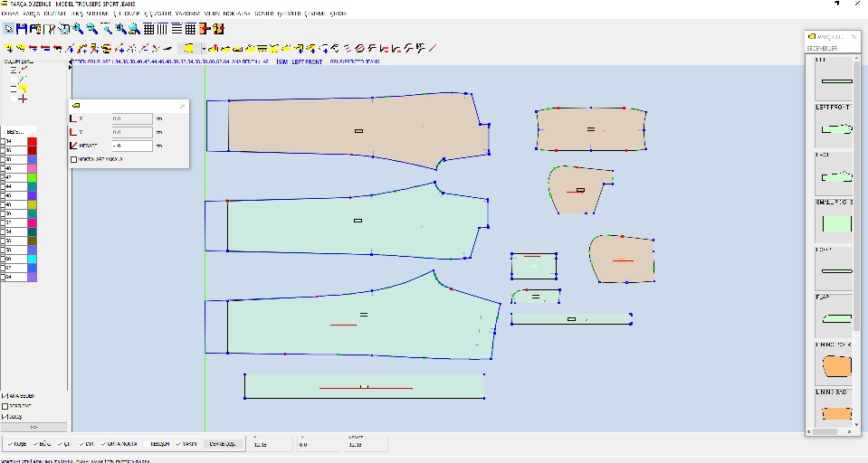This screenshot has height=463, width=868.
Task: Select the arrow pointer tool in top toolbar
Action: tap(7, 29)
